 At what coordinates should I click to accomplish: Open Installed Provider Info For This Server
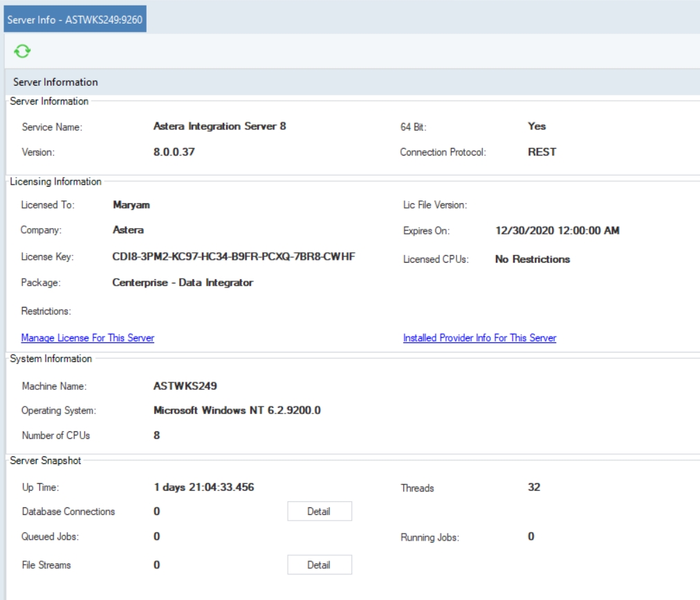pos(479,338)
